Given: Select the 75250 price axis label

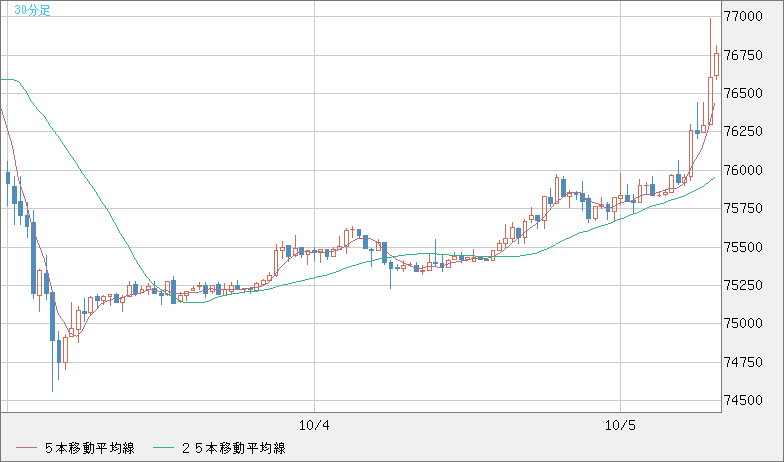Looking at the screenshot, I should pyautogui.click(x=744, y=285).
